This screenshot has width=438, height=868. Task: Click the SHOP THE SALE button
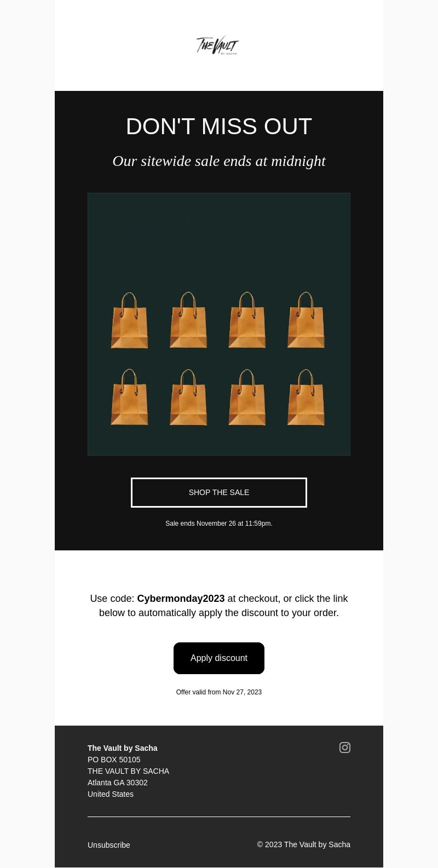tap(219, 492)
